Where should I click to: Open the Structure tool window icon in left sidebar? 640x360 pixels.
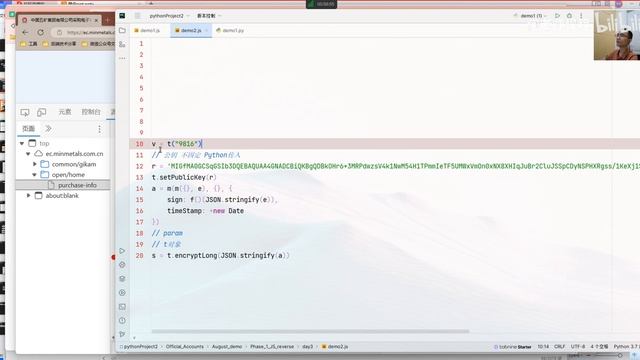coord(122,44)
